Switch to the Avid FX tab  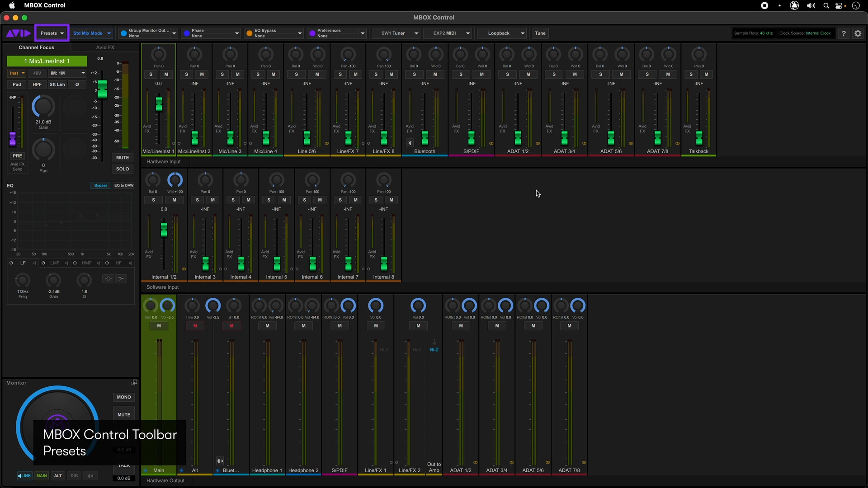click(x=105, y=47)
